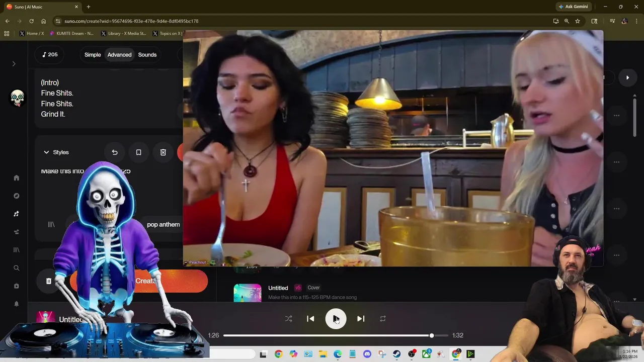This screenshot has height=362, width=644.
Task: Click the browser home button
Action: click(x=43, y=21)
